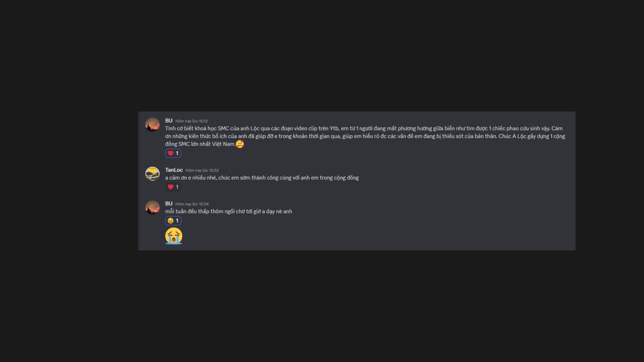
Task: Click the timestamp Hôm nay lúc 15:34
Action: (x=192, y=204)
